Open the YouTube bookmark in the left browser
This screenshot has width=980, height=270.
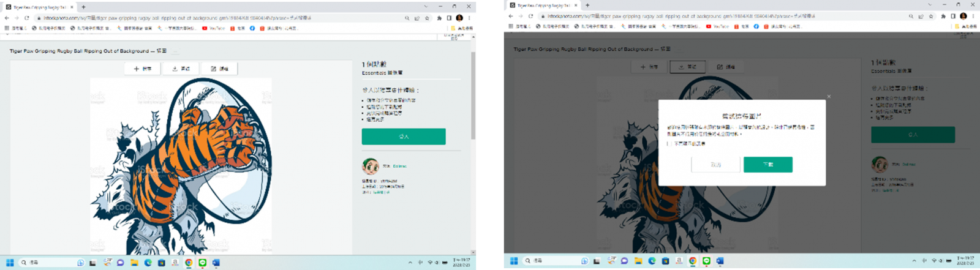coord(214,28)
